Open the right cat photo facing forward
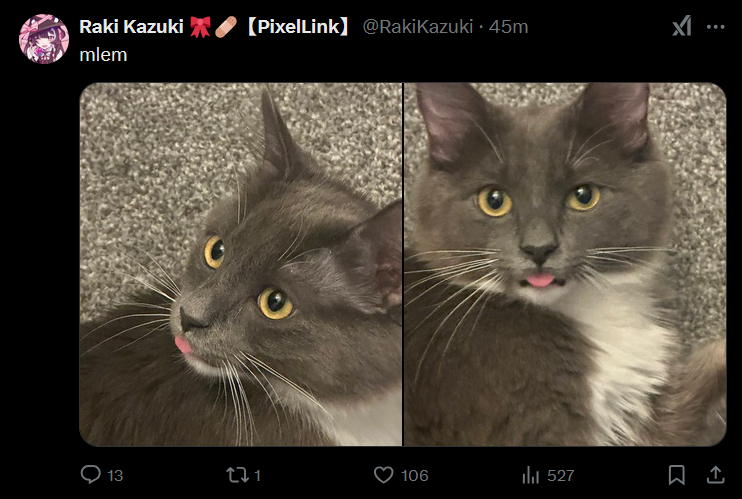The width and height of the screenshot is (742, 499). pyautogui.click(x=565, y=264)
